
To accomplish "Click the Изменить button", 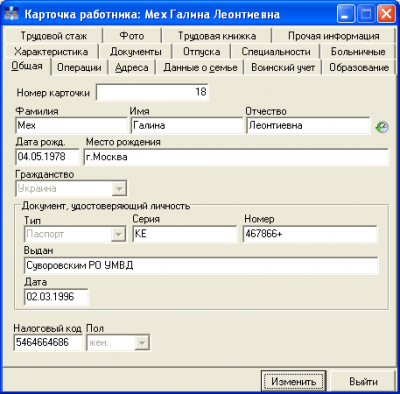I will click(x=293, y=381).
